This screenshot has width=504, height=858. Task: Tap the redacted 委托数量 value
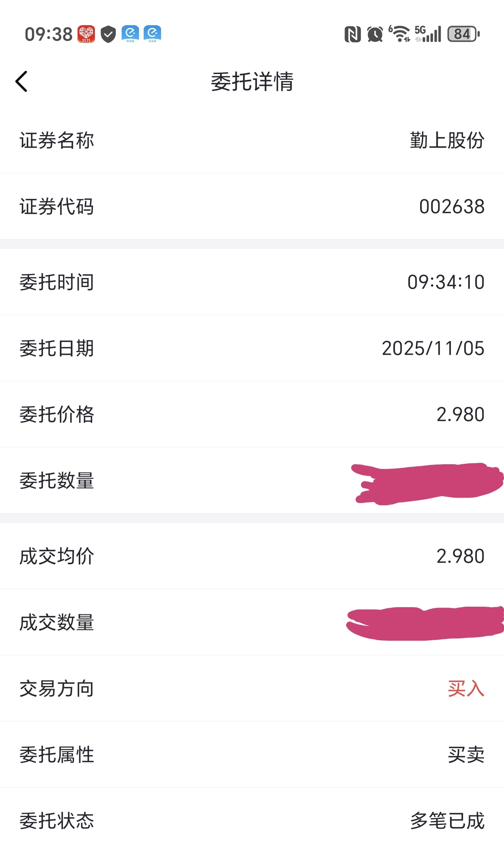click(427, 483)
